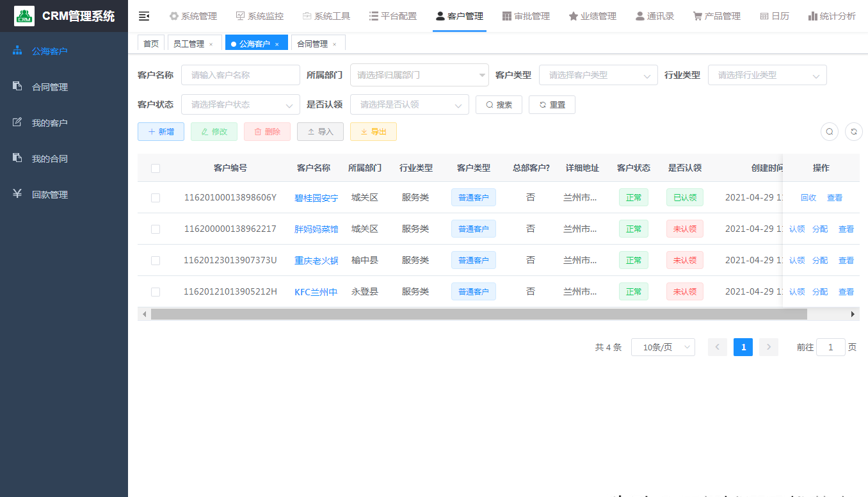The width and height of the screenshot is (868, 497).
Task: Click the 我的客户 edit icon in sidebar
Action: pos(17,122)
